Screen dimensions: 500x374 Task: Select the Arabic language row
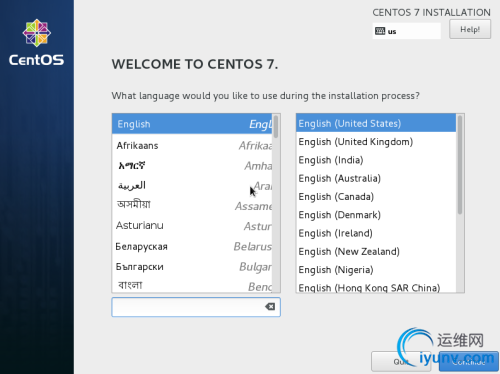192,186
